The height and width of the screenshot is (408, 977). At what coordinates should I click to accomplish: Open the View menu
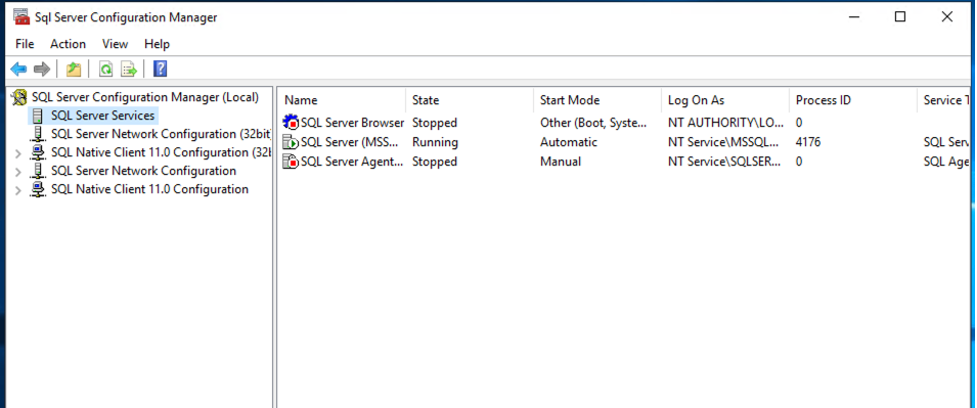click(115, 44)
